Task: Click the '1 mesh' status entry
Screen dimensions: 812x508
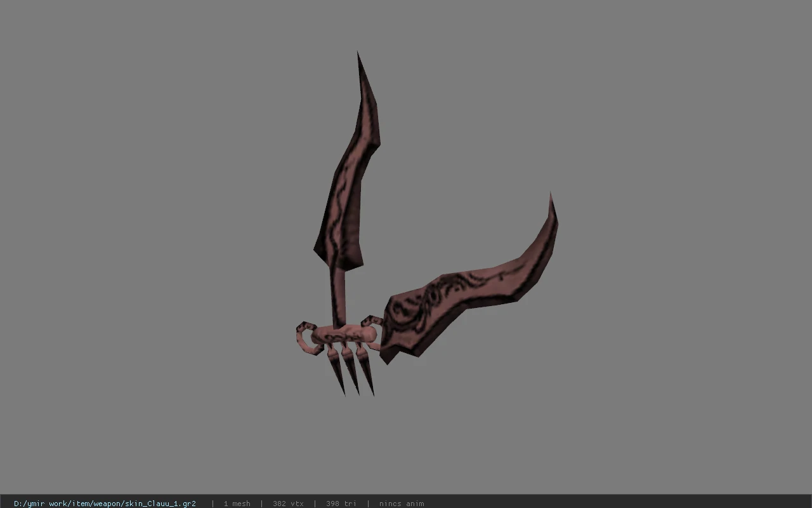Action: coord(237,504)
